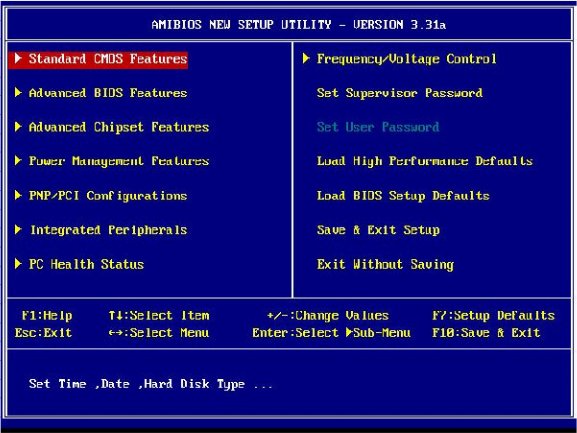Click the Esc:Exit hint
The height and width of the screenshot is (433, 577).
43,333
